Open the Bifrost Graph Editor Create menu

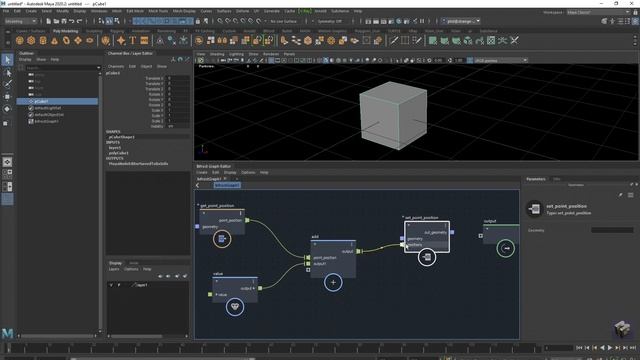tap(202, 173)
